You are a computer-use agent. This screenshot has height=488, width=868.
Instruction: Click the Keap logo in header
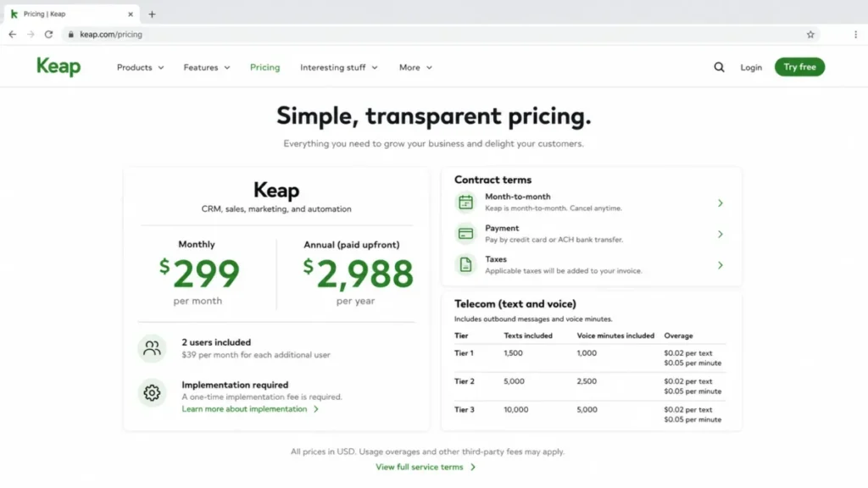[58, 67]
